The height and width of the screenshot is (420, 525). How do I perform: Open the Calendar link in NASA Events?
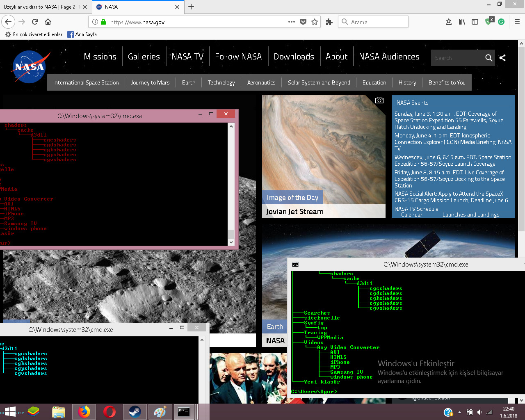(411, 215)
